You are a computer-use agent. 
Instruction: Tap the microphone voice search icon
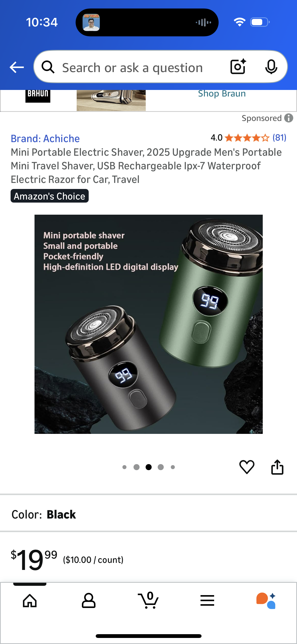(271, 67)
